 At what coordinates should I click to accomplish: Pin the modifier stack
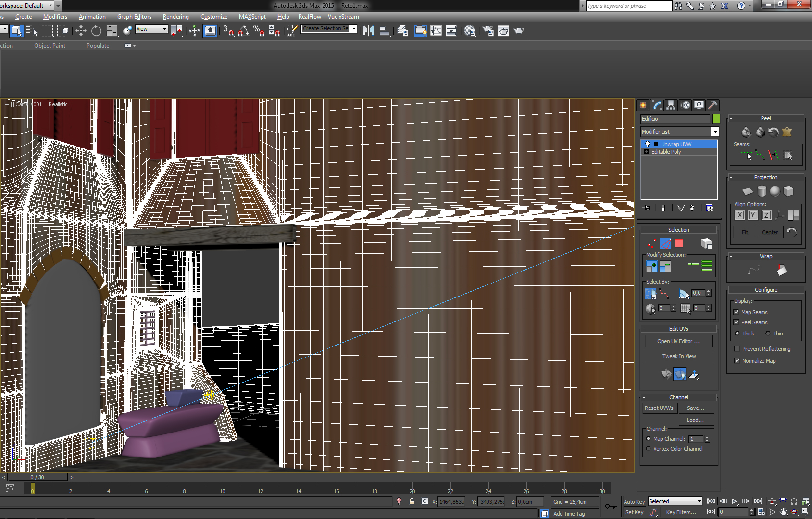coord(647,208)
